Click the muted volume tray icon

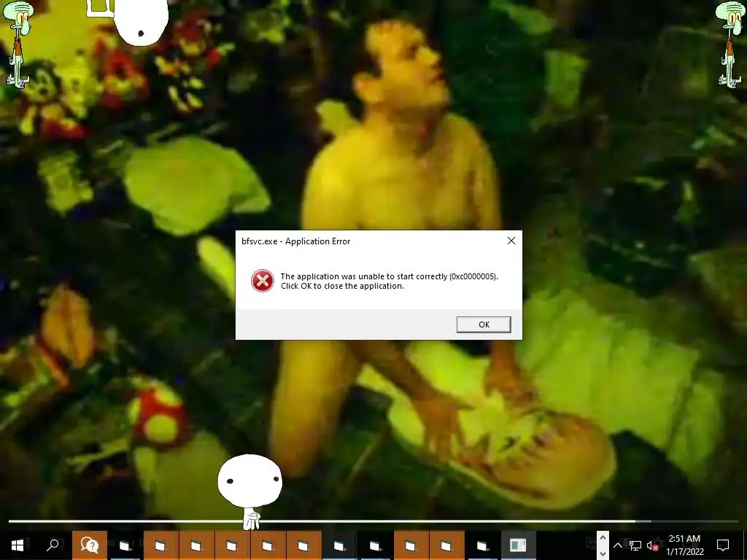point(653,545)
